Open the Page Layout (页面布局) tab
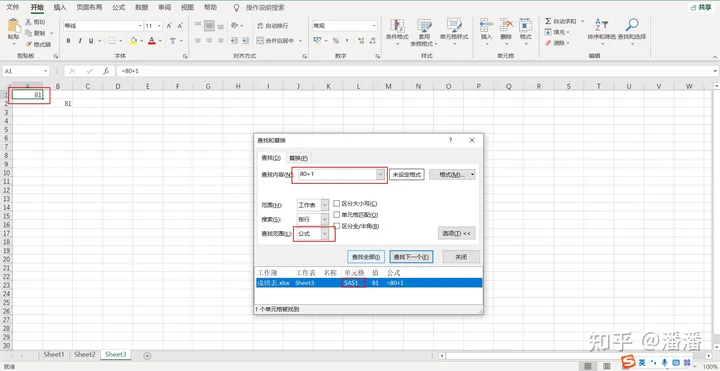This screenshot has height=371, width=720. coord(89,8)
